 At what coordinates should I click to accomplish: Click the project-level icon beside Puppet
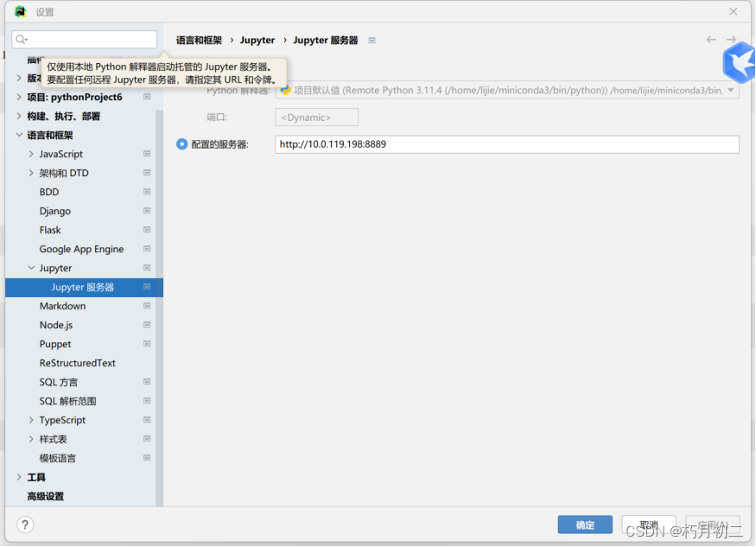147,344
